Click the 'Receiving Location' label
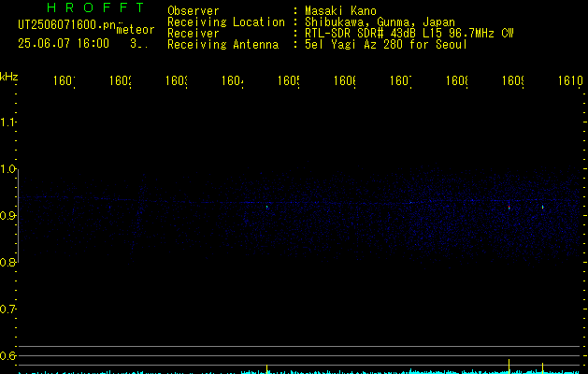 226,22
